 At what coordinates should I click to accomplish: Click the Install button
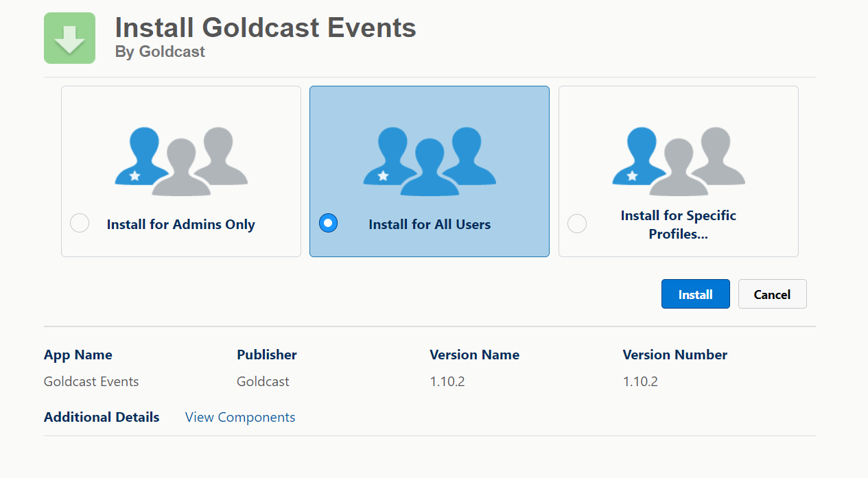[x=695, y=294]
